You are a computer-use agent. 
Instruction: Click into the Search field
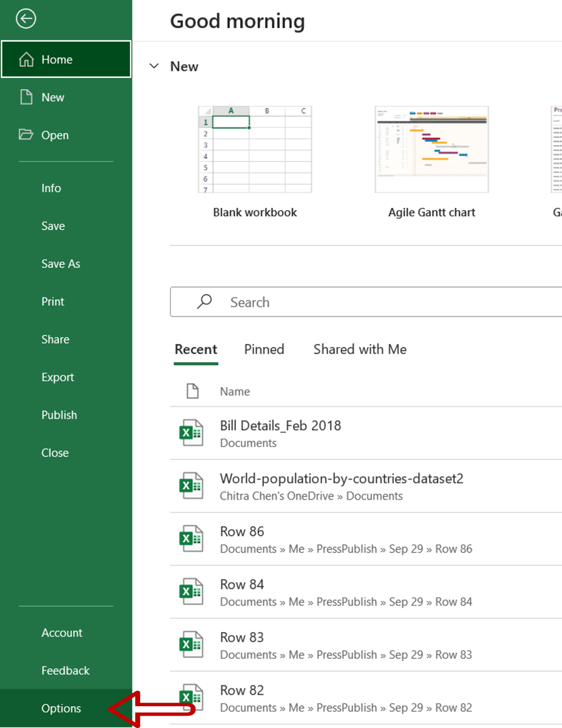click(366, 302)
